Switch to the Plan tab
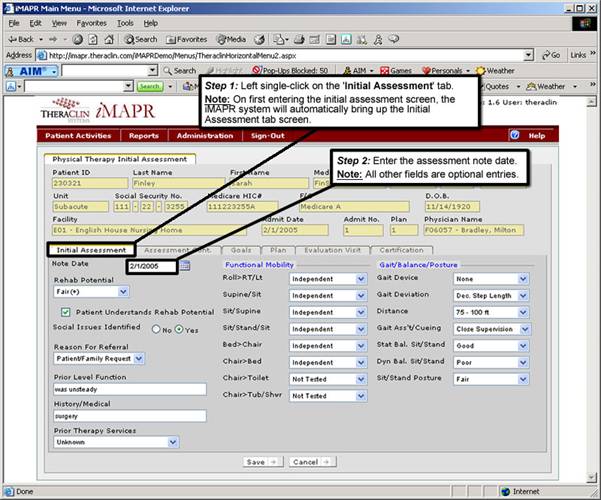 pyautogui.click(x=278, y=250)
